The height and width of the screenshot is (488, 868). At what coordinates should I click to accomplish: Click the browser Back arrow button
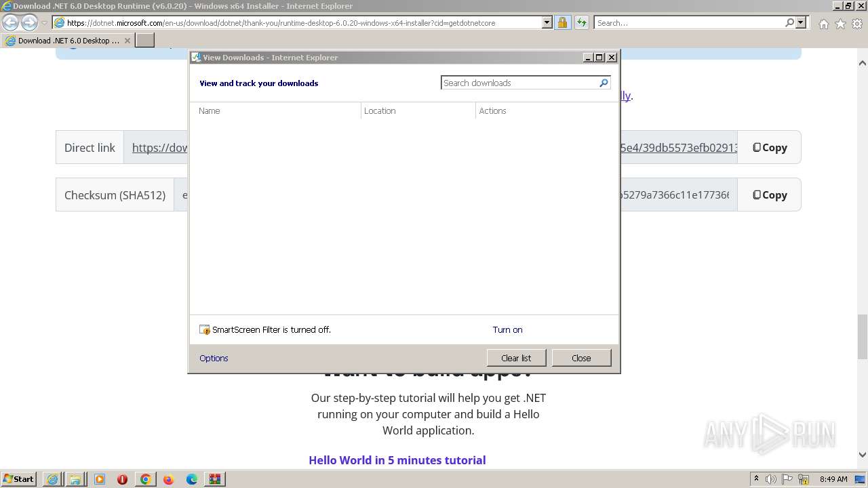pyautogui.click(x=11, y=22)
